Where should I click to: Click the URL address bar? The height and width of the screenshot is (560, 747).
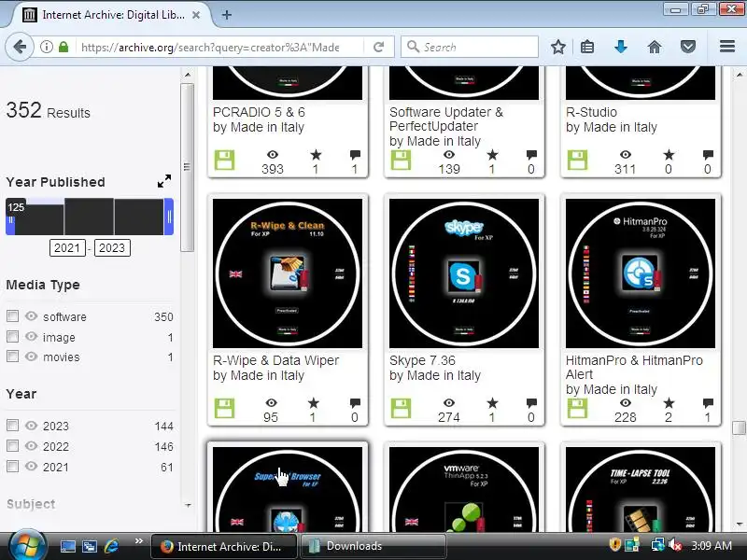pyautogui.click(x=209, y=47)
